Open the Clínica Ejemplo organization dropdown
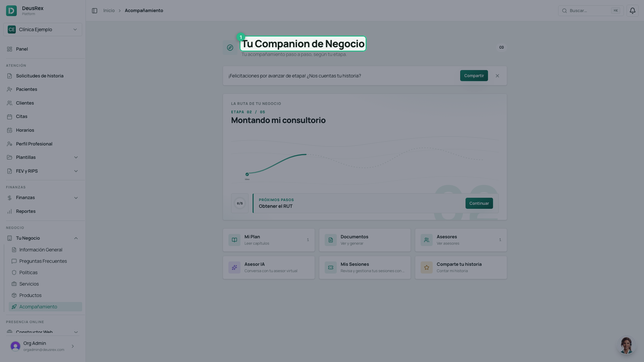644x362 pixels. tap(43, 29)
